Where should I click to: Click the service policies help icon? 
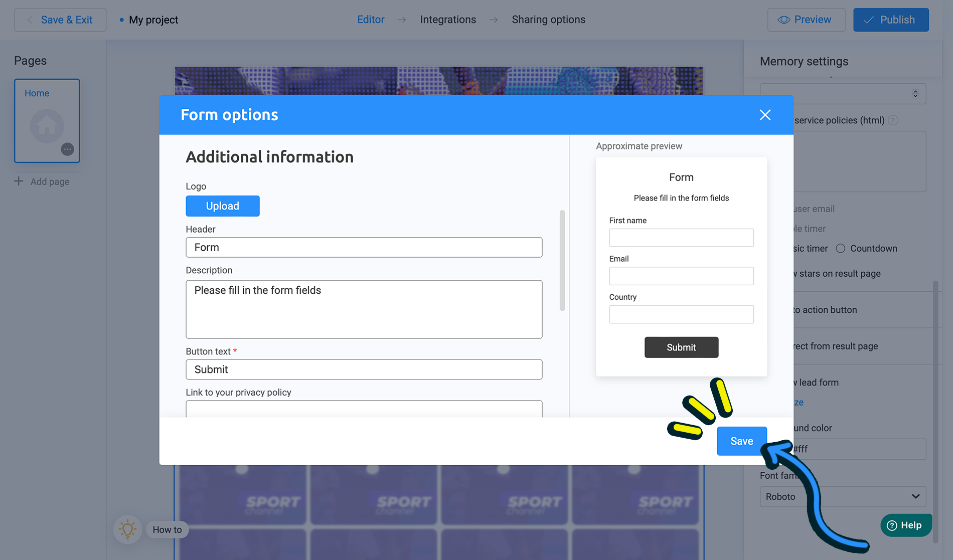click(x=893, y=120)
